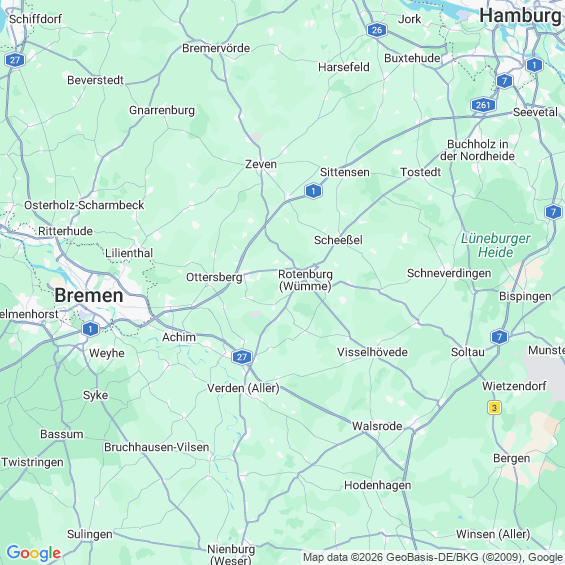Screen dimensions: 565x565
Task: Click the Schneverdingen town label
Action: [x=449, y=273]
